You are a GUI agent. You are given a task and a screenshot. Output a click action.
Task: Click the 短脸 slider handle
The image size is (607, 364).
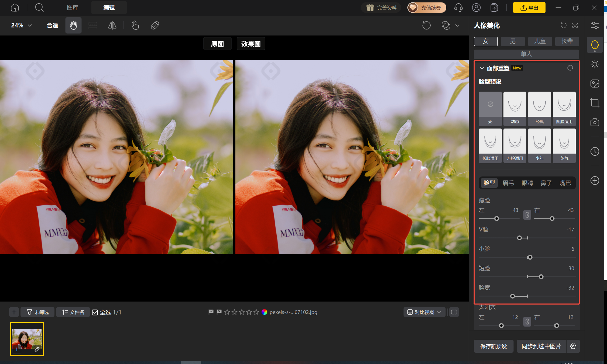[541, 277]
